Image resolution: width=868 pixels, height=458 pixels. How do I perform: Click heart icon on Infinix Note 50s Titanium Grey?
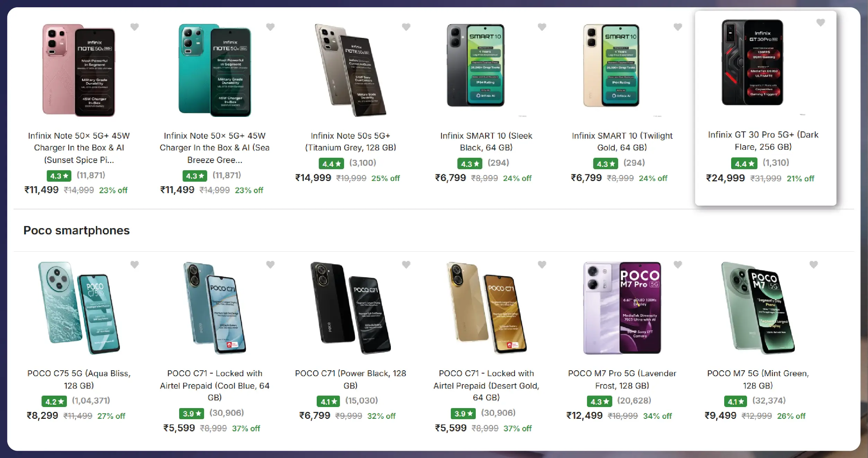click(x=406, y=27)
